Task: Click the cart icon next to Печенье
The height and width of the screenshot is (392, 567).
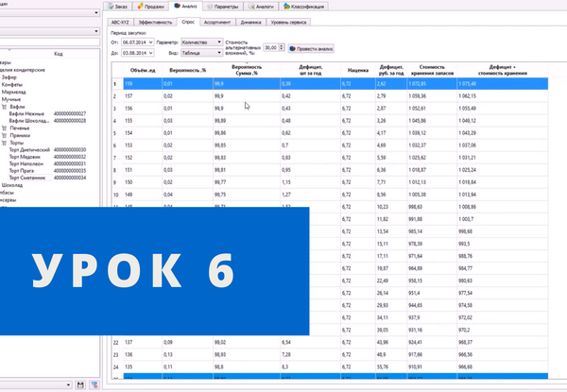Action: [4, 128]
